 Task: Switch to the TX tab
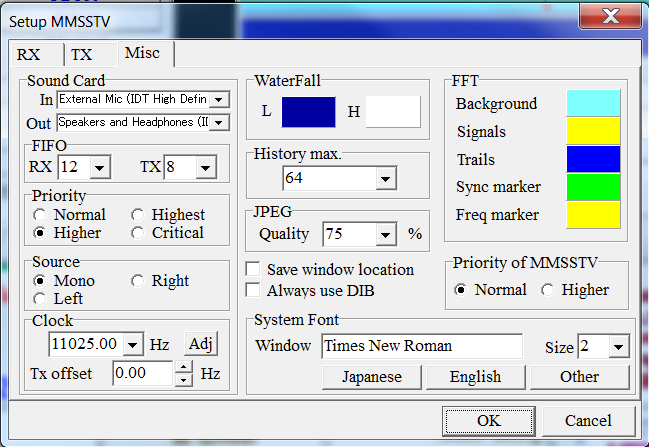coord(91,54)
